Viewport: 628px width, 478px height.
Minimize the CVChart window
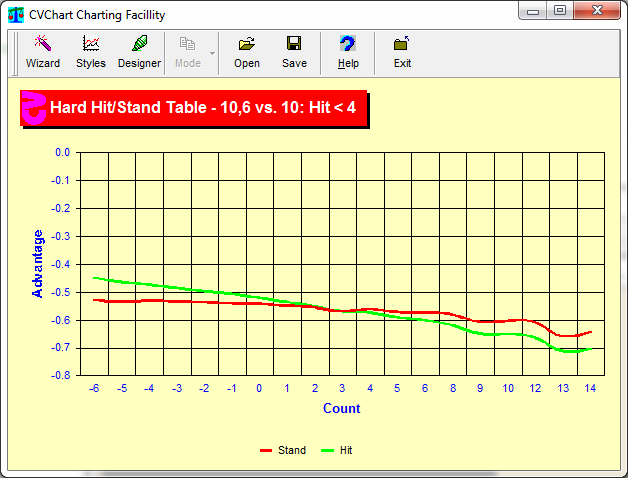(x=535, y=11)
